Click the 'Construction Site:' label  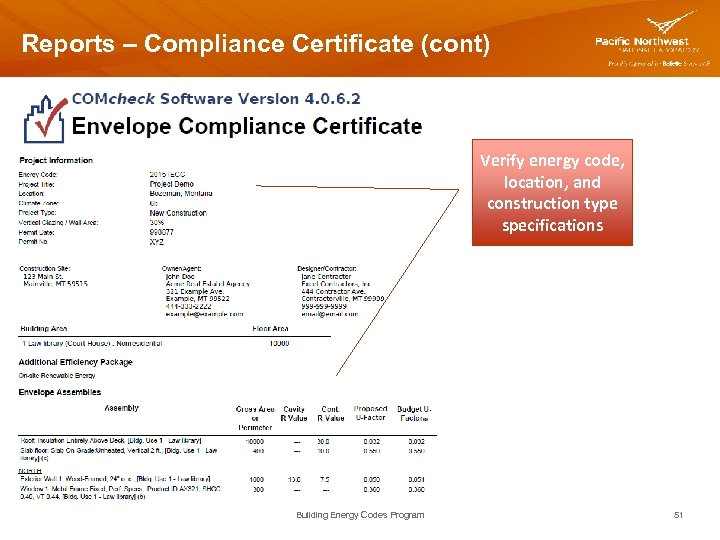coord(45,268)
